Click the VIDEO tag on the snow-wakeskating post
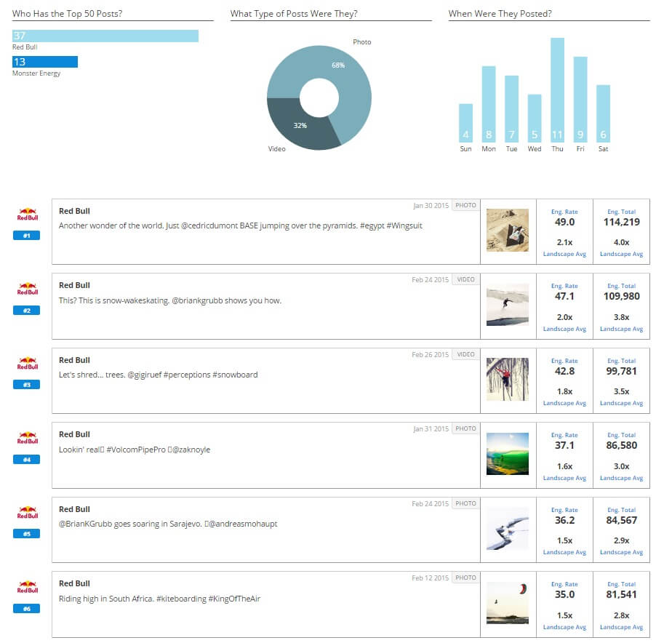The height and width of the screenshot is (643, 672). (465, 279)
